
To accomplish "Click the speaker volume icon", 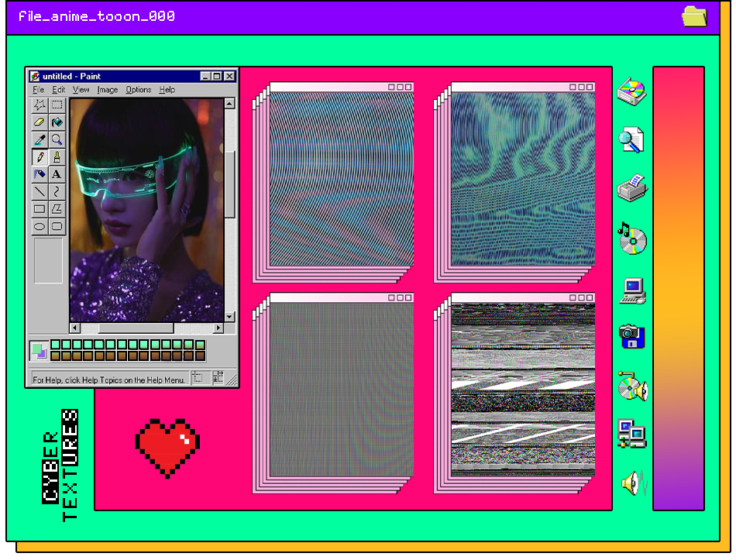I will [x=635, y=483].
